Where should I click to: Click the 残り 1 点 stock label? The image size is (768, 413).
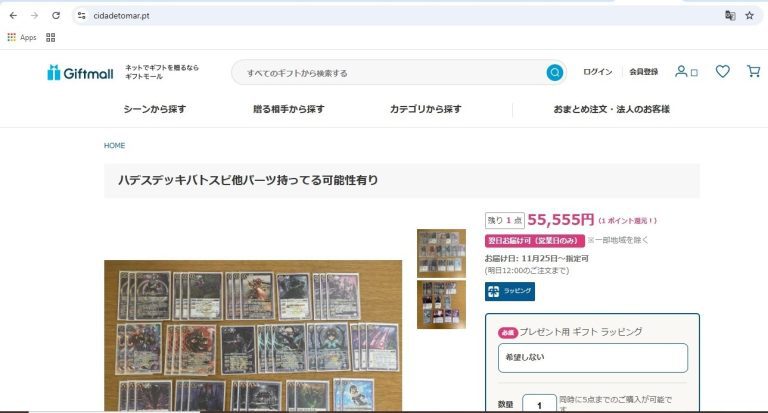pos(504,220)
